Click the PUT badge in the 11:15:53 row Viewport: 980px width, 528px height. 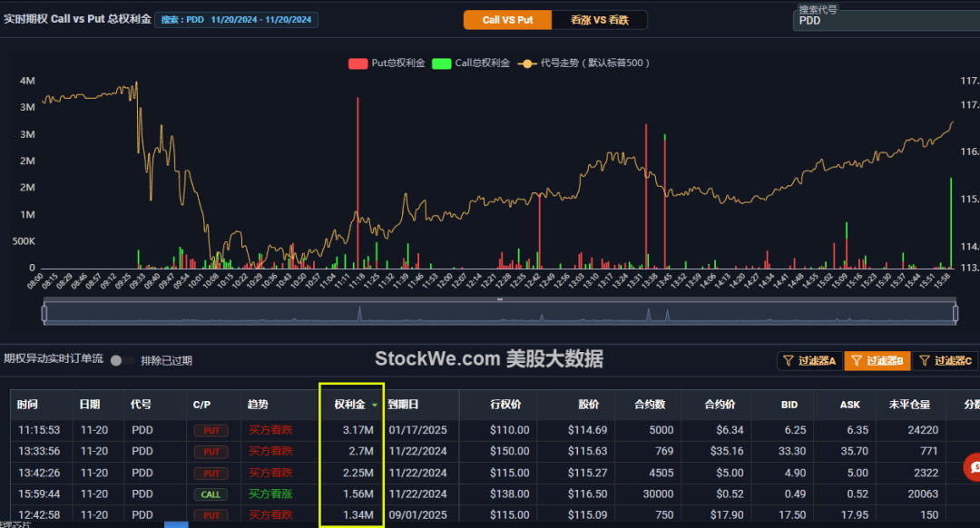211,431
